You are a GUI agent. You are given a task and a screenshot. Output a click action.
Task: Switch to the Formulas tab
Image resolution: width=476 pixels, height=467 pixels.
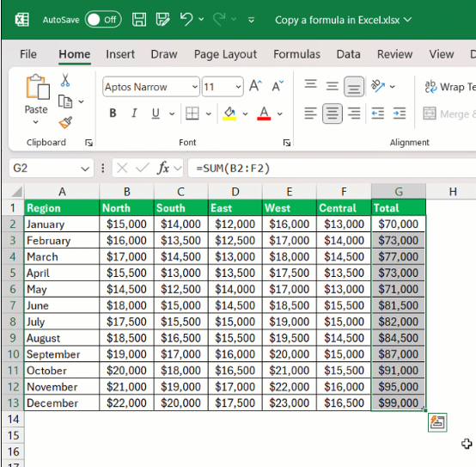[296, 54]
